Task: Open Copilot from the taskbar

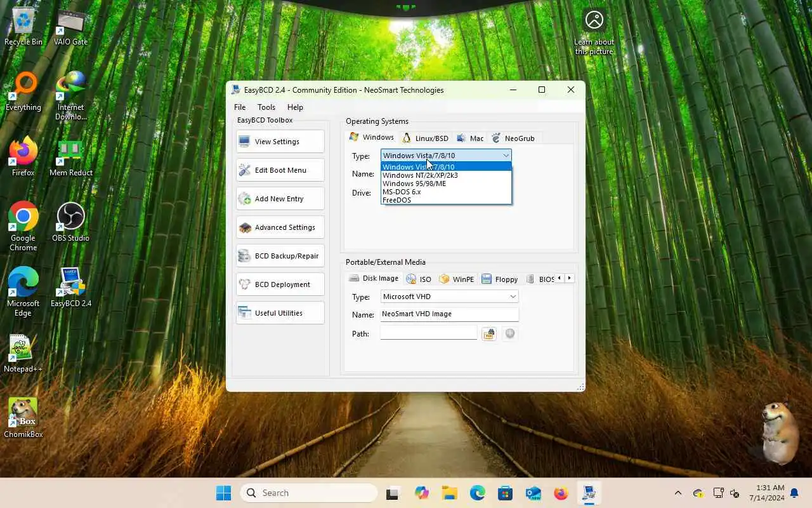Action: pyautogui.click(x=422, y=493)
